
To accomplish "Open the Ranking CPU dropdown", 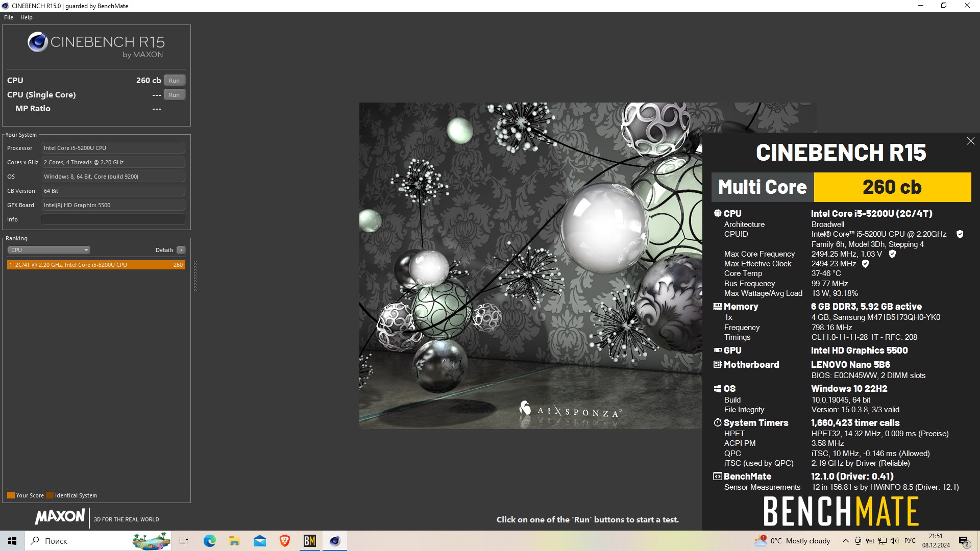I will click(49, 250).
